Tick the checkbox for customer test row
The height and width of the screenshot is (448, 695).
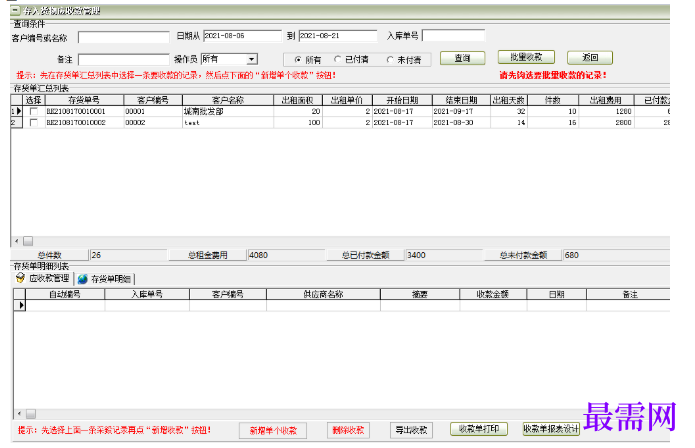pos(34,122)
